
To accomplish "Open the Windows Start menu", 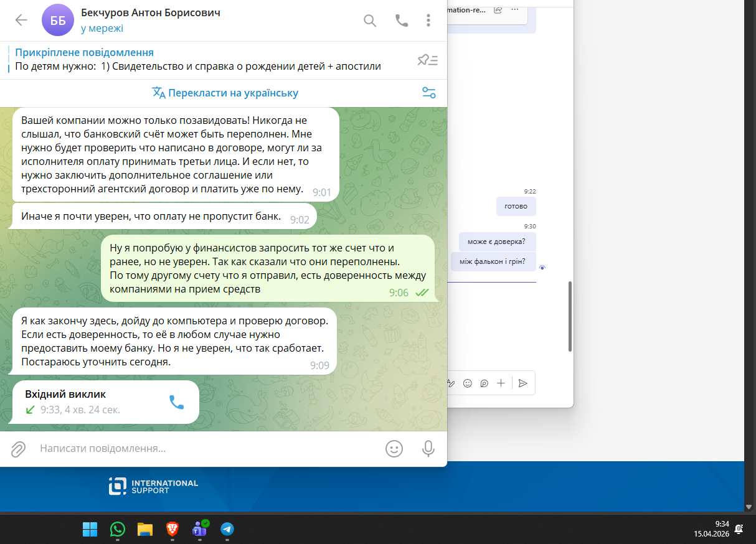I will coord(90,529).
